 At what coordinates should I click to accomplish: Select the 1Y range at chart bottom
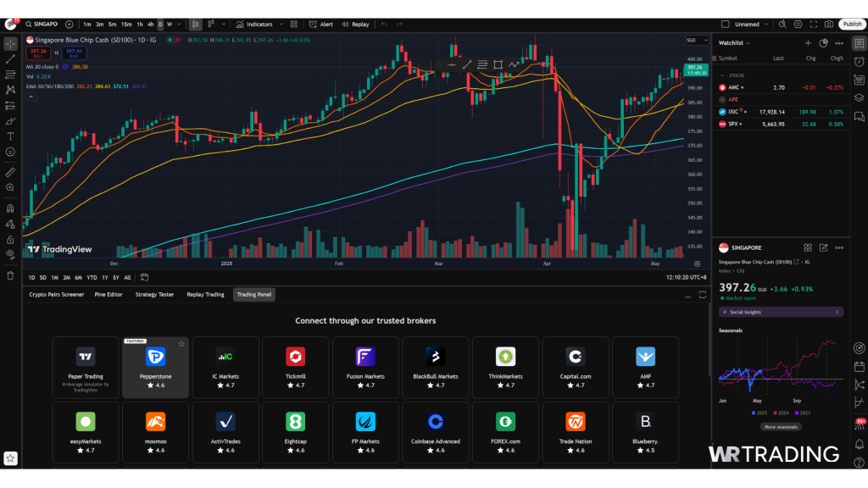(104, 277)
